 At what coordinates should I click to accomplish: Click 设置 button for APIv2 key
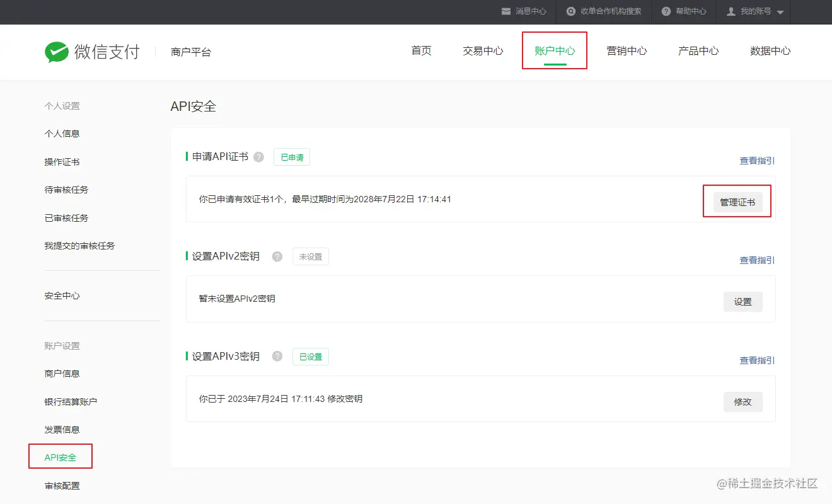pos(743,302)
